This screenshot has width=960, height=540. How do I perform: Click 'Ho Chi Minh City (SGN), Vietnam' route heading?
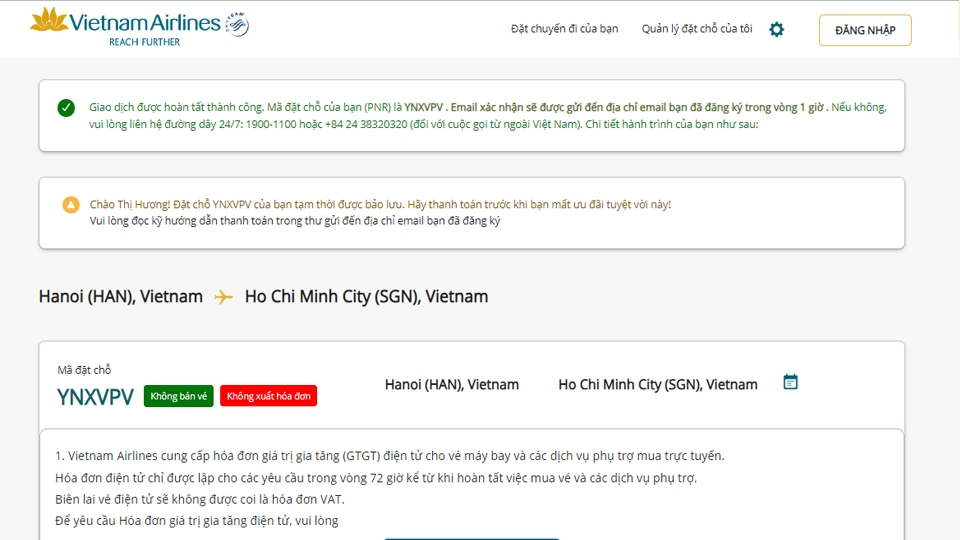[366, 296]
